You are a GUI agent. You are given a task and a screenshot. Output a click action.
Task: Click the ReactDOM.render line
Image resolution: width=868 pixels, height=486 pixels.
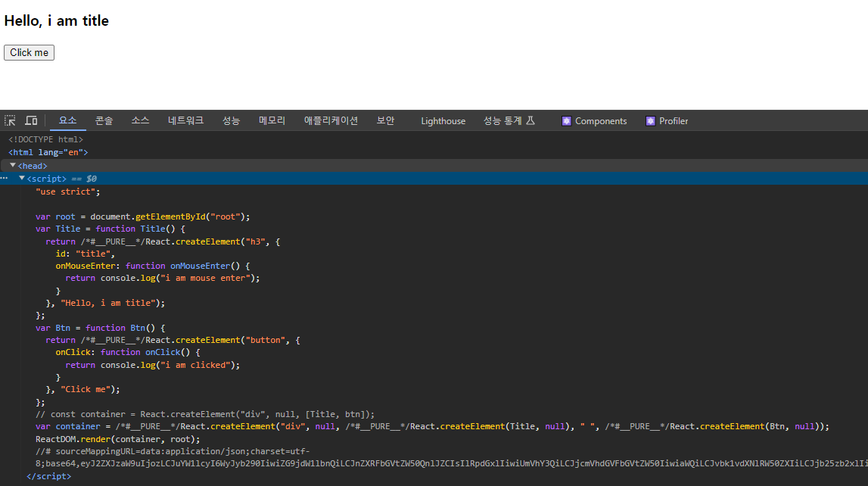(x=118, y=439)
